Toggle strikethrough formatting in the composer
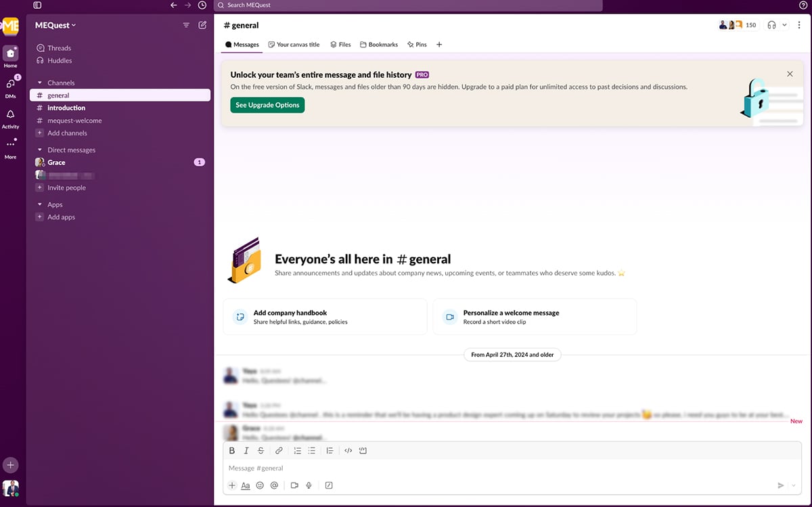812x507 pixels. click(261, 450)
